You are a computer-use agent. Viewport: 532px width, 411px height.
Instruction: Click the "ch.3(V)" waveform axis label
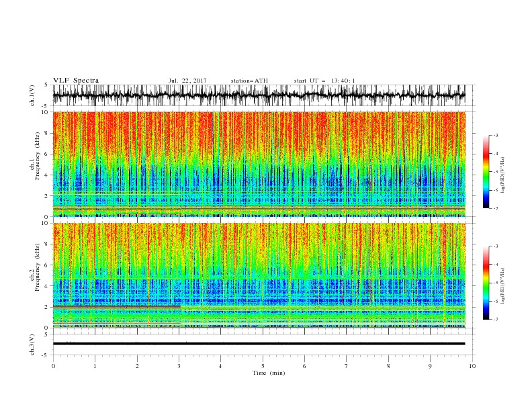(32, 345)
